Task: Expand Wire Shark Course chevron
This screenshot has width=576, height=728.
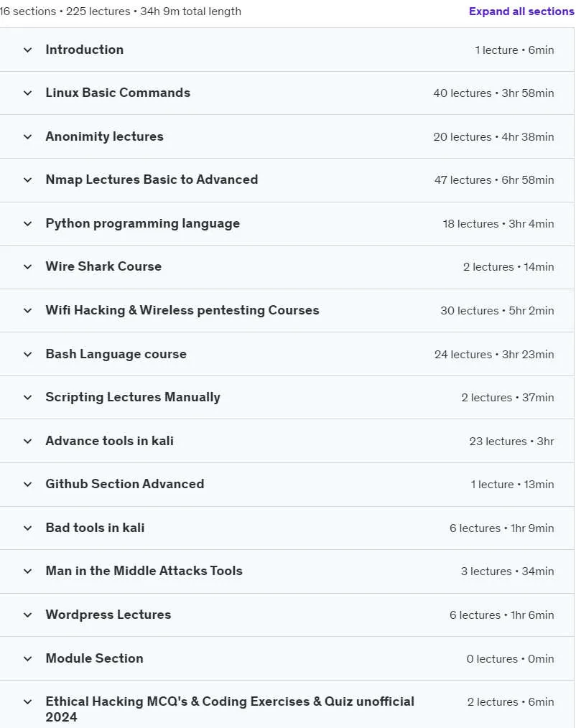Action: coord(28,266)
